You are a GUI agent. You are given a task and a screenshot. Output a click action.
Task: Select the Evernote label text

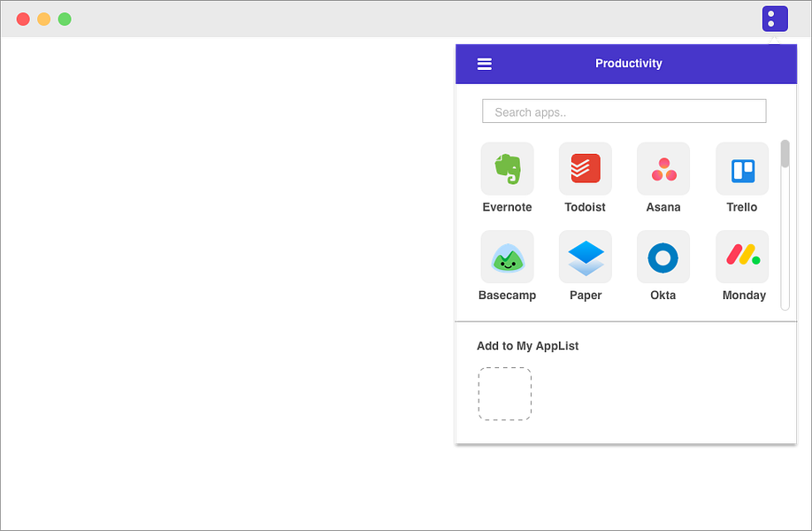[507, 206]
